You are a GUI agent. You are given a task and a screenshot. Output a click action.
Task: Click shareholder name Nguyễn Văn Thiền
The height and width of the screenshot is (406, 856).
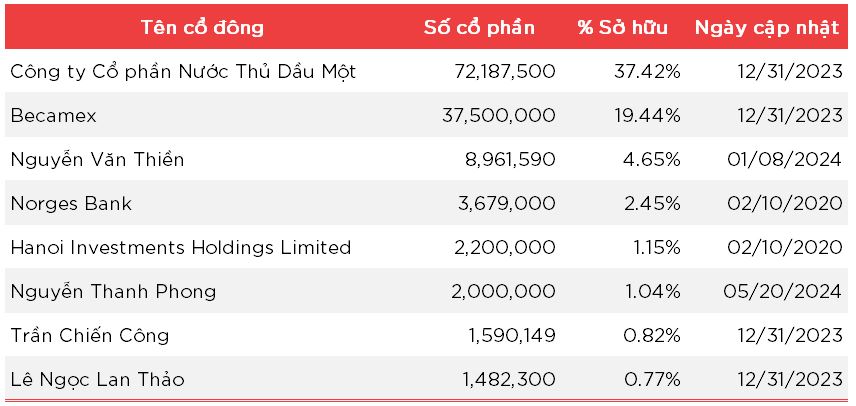[x=97, y=160]
